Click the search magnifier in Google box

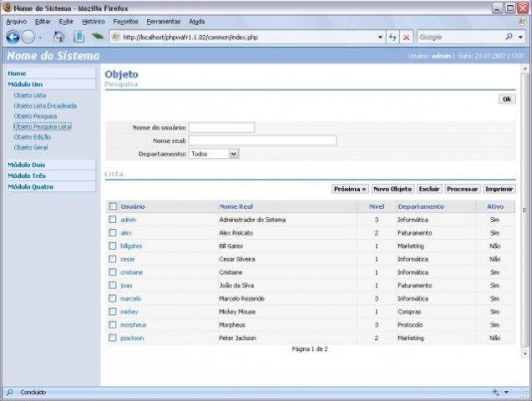click(509, 37)
